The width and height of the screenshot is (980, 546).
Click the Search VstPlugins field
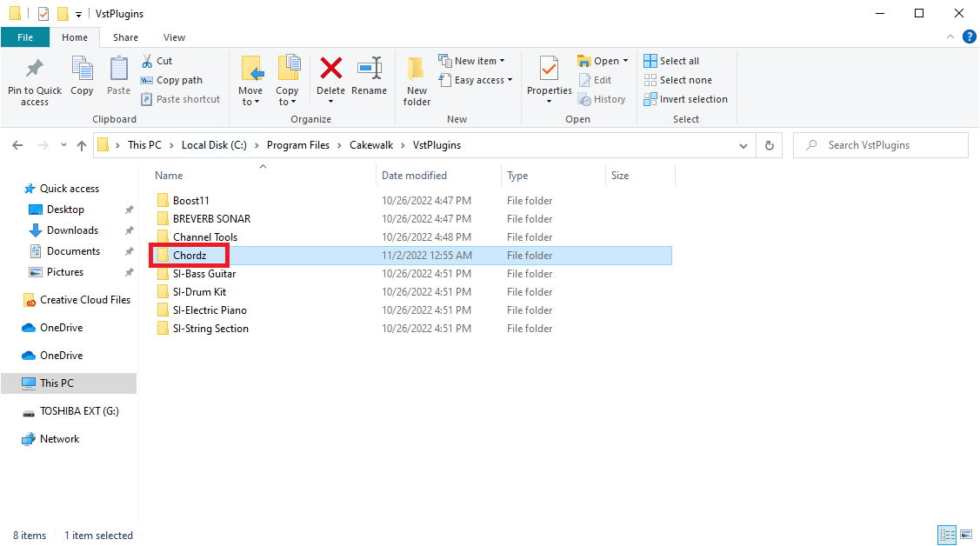[881, 145]
